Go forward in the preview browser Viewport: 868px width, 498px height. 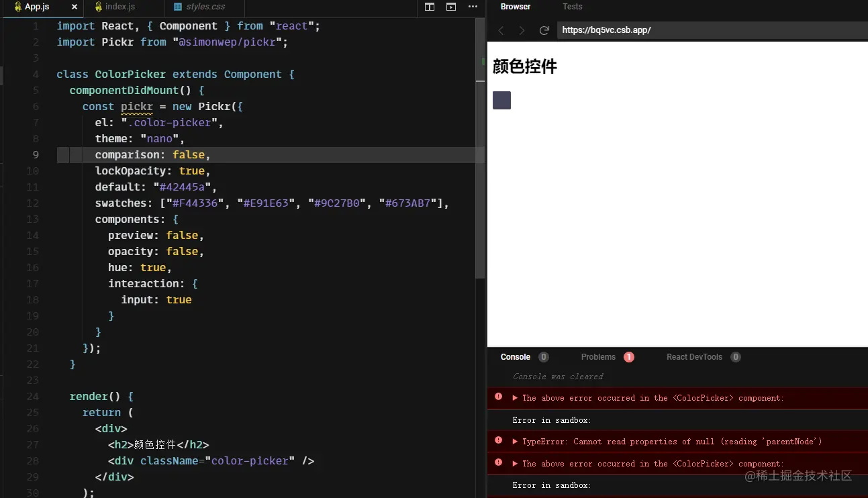(x=522, y=30)
